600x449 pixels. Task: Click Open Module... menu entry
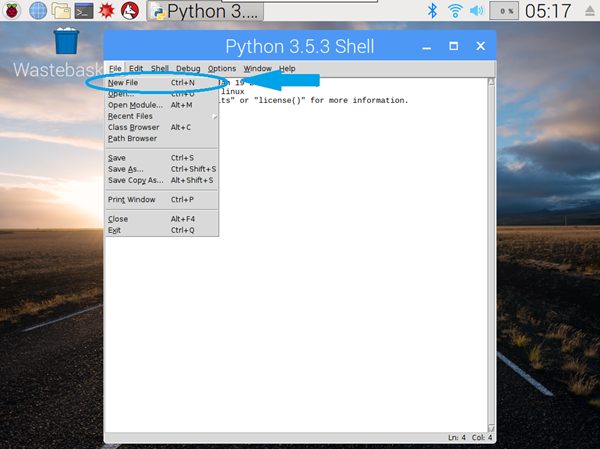(x=135, y=105)
